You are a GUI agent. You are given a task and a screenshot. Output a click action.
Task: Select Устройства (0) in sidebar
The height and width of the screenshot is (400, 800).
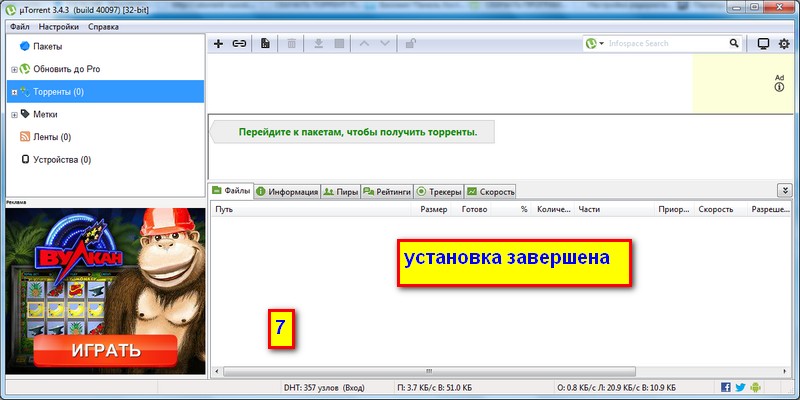pos(105,160)
